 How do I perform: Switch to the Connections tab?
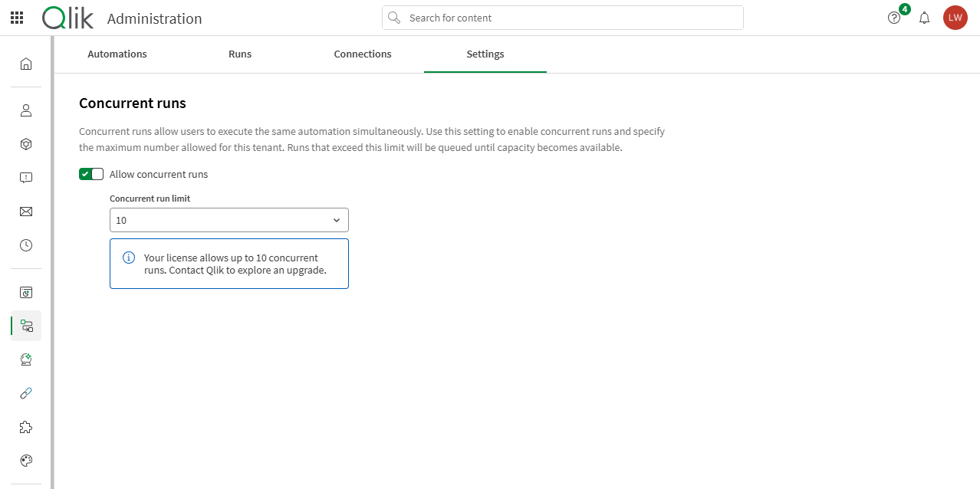pyautogui.click(x=362, y=54)
